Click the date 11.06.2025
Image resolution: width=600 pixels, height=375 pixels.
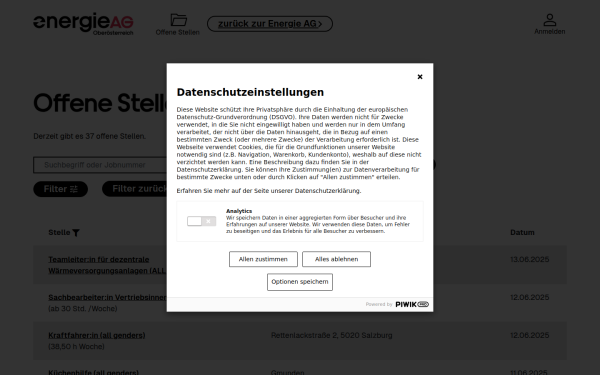coord(529,372)
